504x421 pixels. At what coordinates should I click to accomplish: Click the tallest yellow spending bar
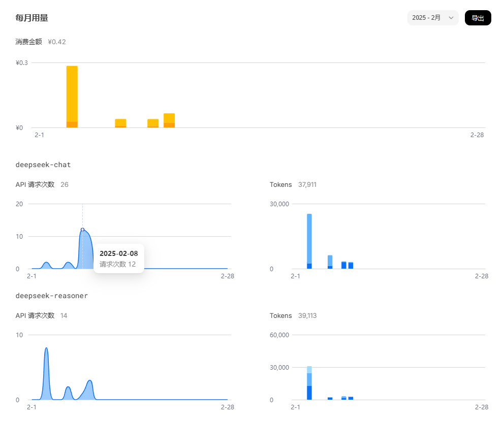pos(72,96)
